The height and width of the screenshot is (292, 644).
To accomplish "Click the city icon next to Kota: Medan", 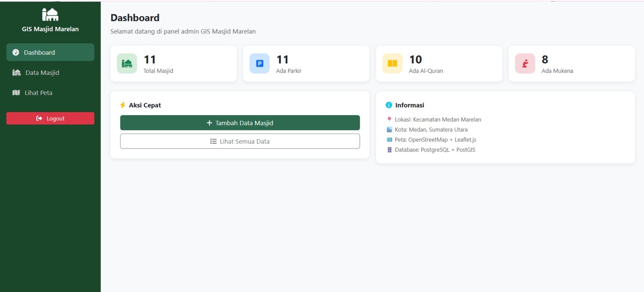I will (x=389, y=130).
